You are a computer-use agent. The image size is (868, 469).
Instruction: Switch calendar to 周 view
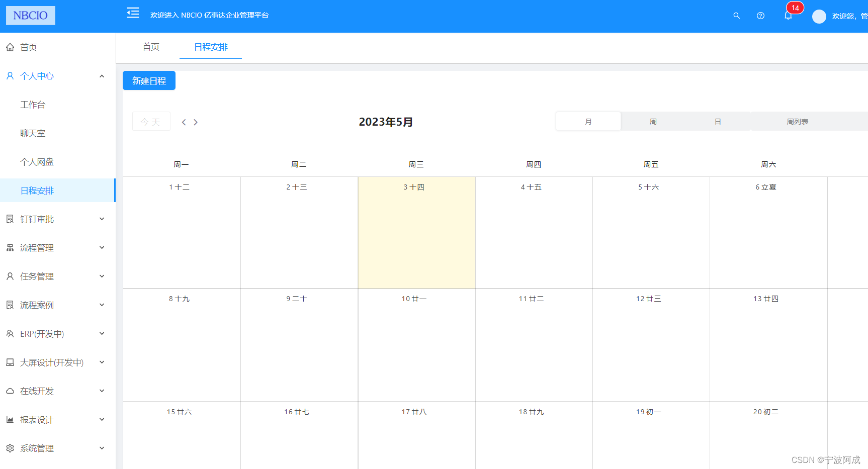(x=653, y=122)
